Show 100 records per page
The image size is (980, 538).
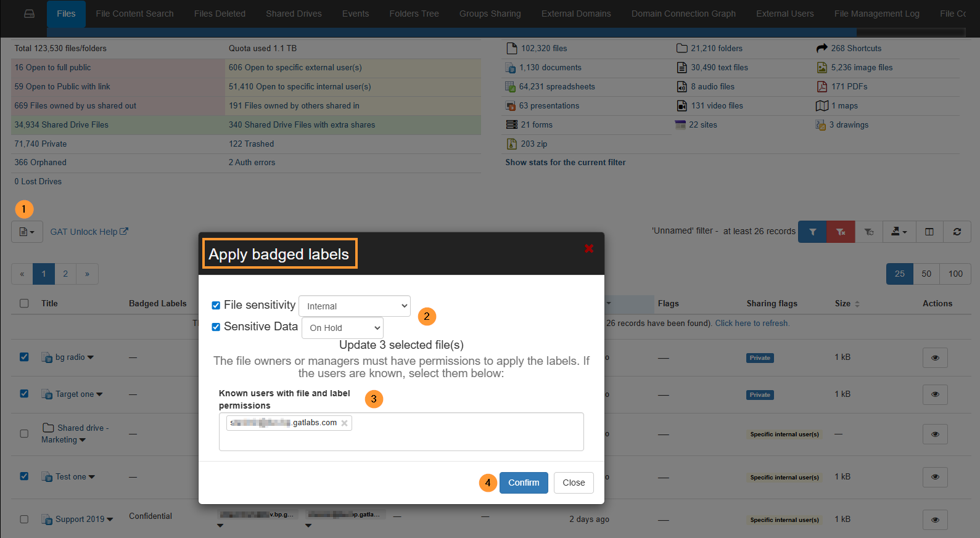click(955, 274)
